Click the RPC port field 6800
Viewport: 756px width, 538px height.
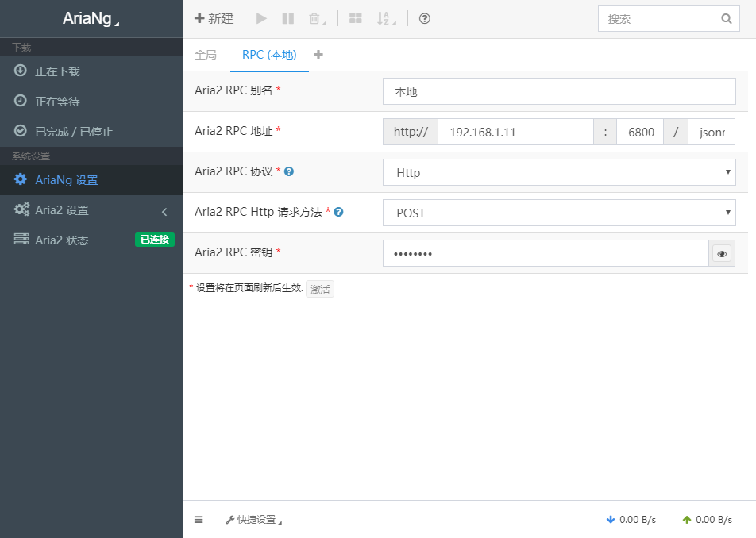[x=640, y=132]
